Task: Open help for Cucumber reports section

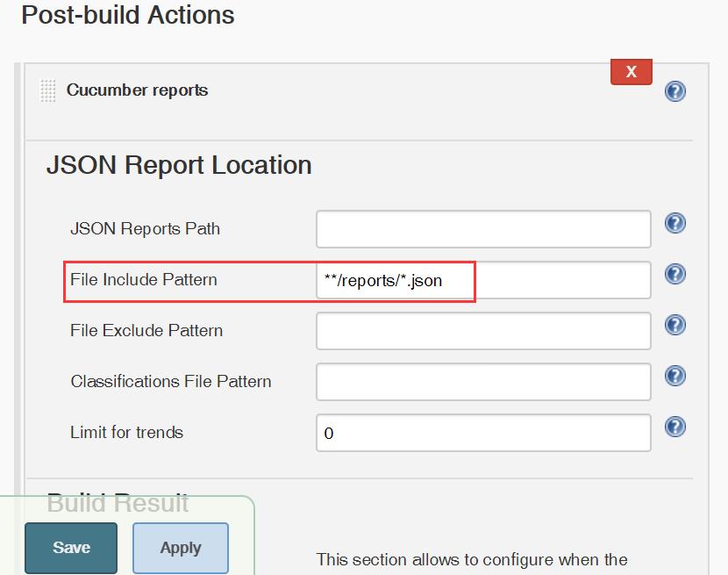Action: coord(674,91)
